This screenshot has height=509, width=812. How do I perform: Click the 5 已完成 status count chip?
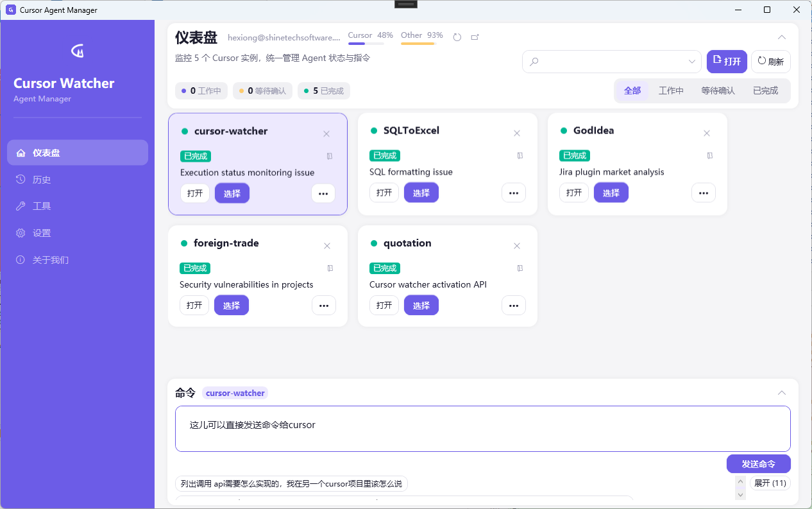(x=324, y=91)
